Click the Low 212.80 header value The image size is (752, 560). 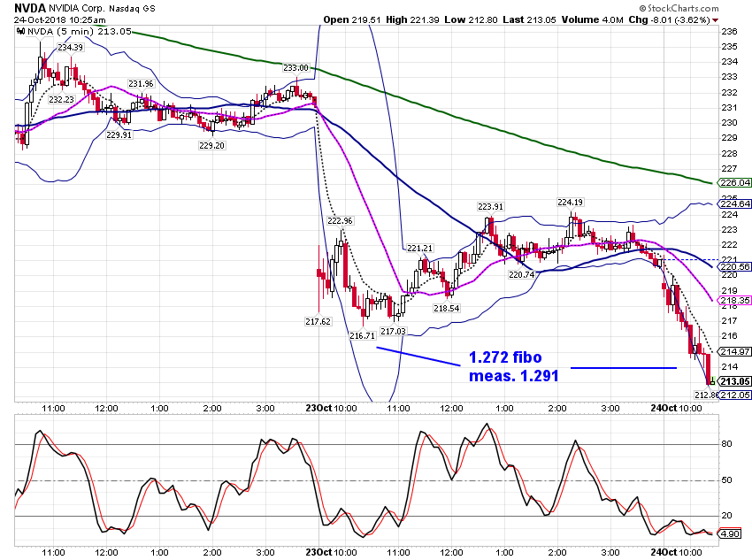[471, 19]
